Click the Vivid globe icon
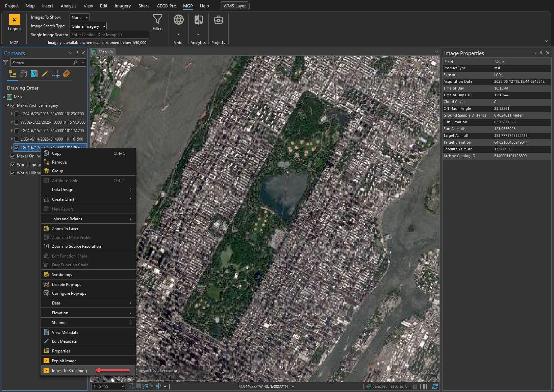Viewport: 554px width, 392px height. click(x=178, y=20)
